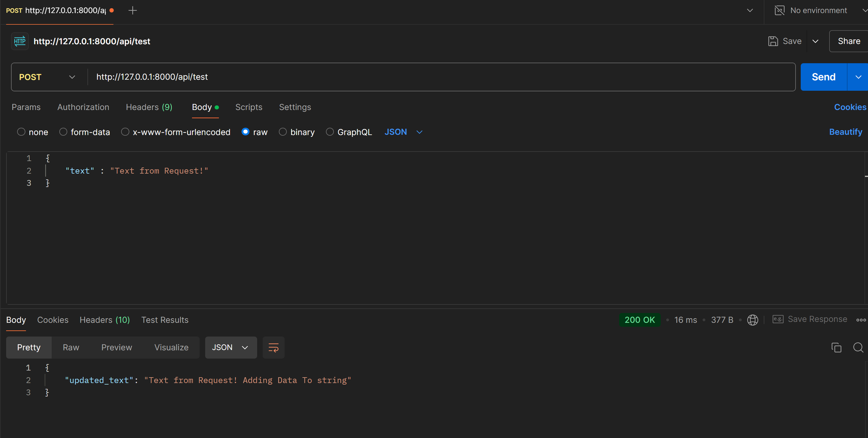868x438 pixels.
Task: Copy the response body using the copy icon
Action: coord(836,348)
